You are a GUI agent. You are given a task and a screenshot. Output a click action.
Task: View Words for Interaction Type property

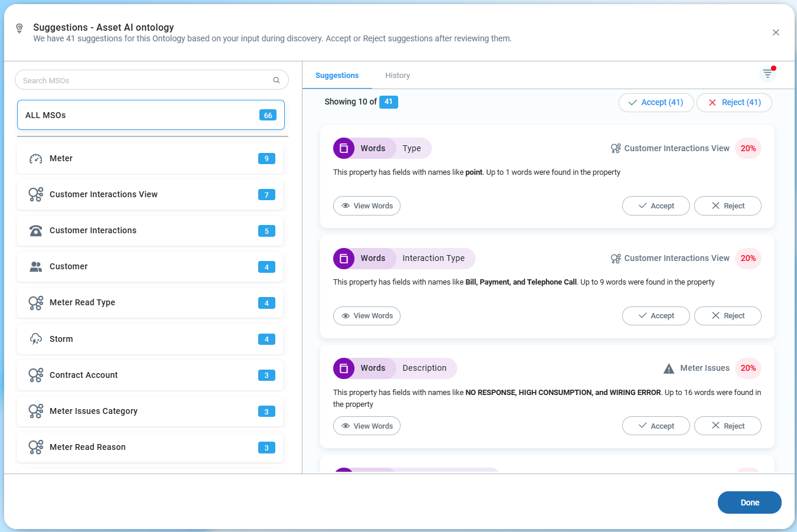pos(367,316)
